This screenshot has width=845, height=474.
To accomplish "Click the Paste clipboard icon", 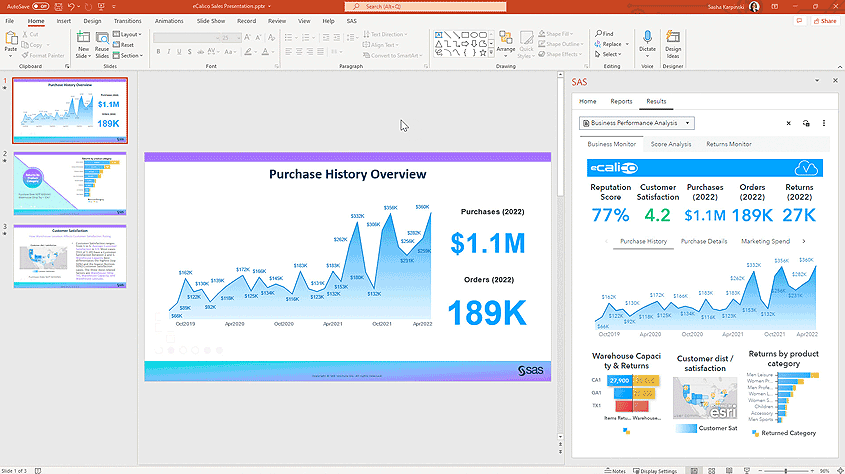I will click(11, 39).
